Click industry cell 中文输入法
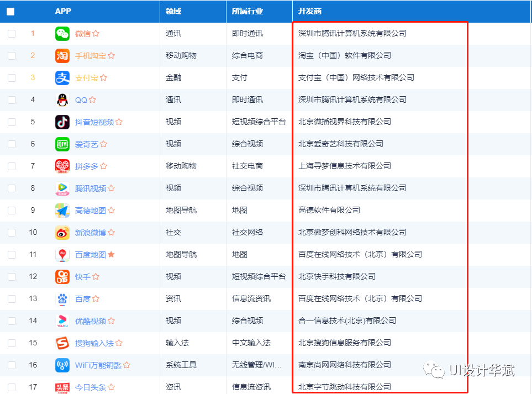Image resolution: width=532 pixels, height=394 pixels. [251, 343]
